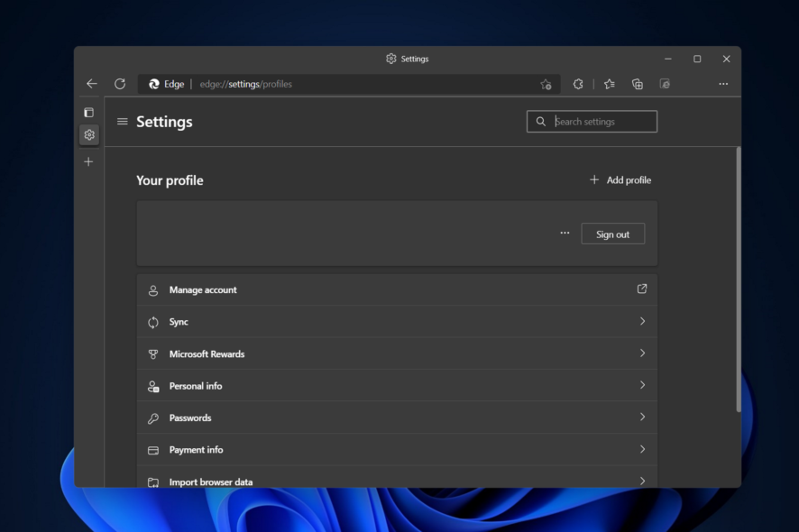Click the Payment info card icon

tap(153, 451)
